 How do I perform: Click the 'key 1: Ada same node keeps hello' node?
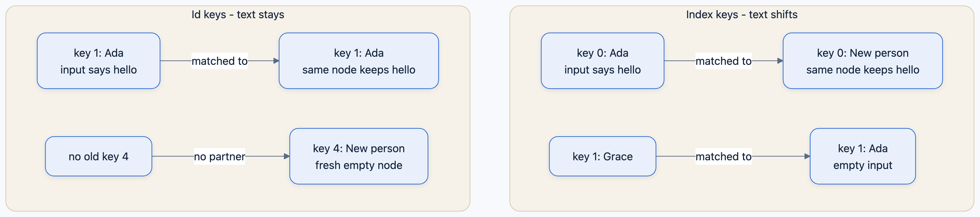pos(359,61)
